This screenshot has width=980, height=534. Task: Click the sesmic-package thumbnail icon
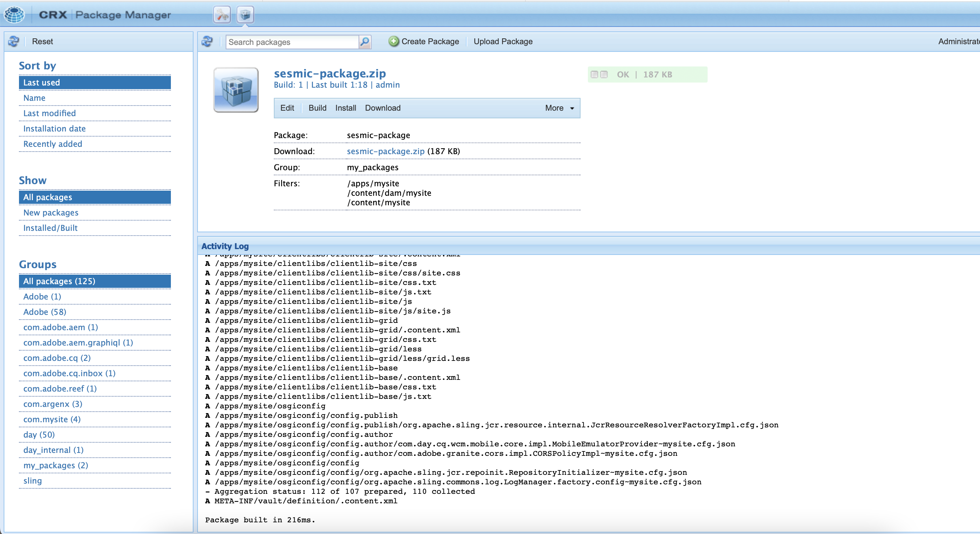click(236, 90)
